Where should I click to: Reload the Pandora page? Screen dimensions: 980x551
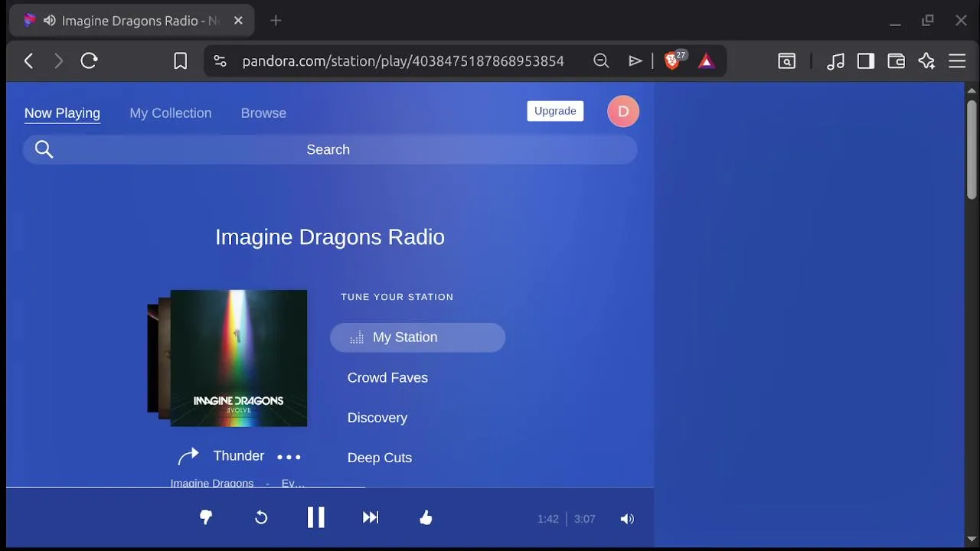89,61
